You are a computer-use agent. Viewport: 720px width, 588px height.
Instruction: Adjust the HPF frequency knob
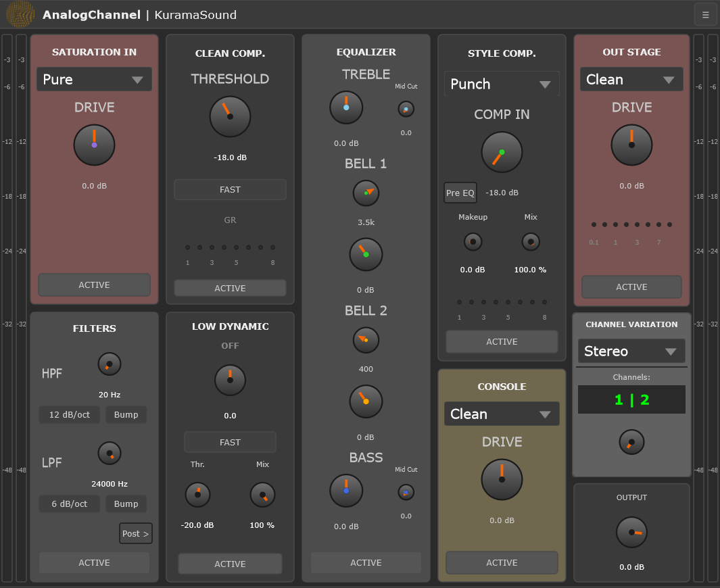(x=109, y=364)
